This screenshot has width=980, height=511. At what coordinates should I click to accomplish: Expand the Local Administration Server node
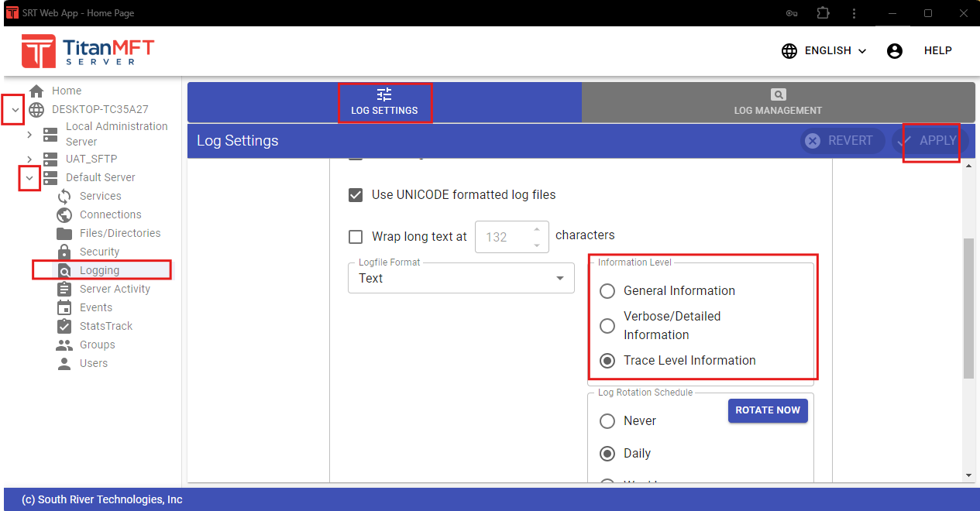[29, 135]
